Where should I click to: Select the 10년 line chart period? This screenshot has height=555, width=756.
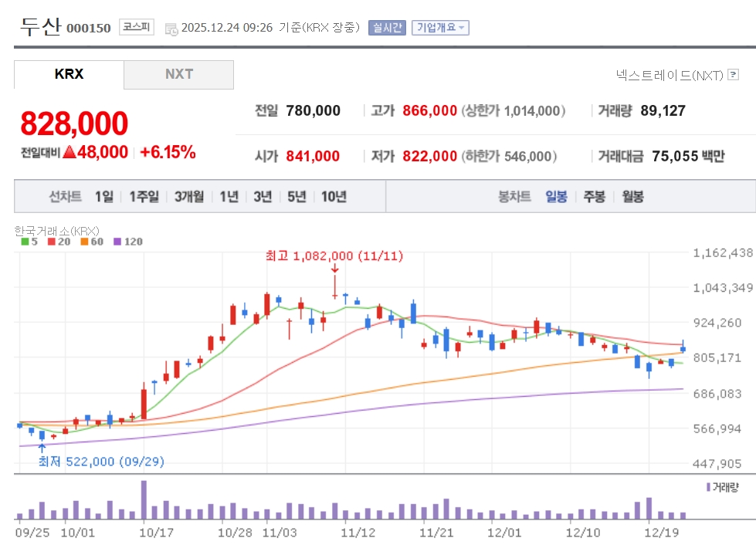coord(333,197)
